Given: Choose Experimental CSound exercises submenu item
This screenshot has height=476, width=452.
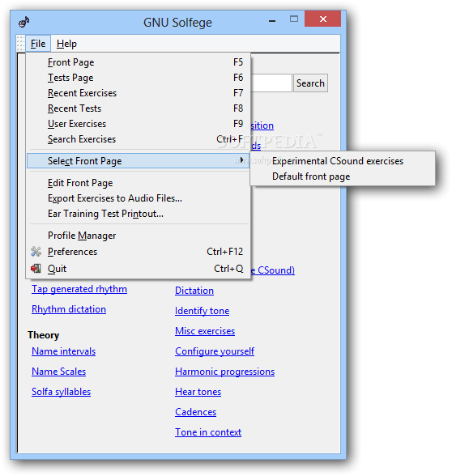Looking at the screenshot, I should pyautogui.click(x=343, y=161).
